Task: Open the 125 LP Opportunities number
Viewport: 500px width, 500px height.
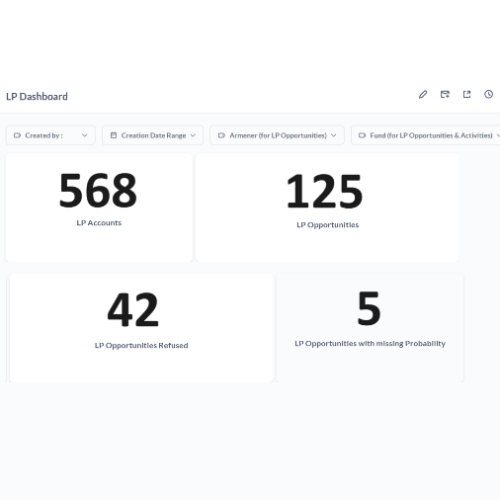Action: [325, 192]
